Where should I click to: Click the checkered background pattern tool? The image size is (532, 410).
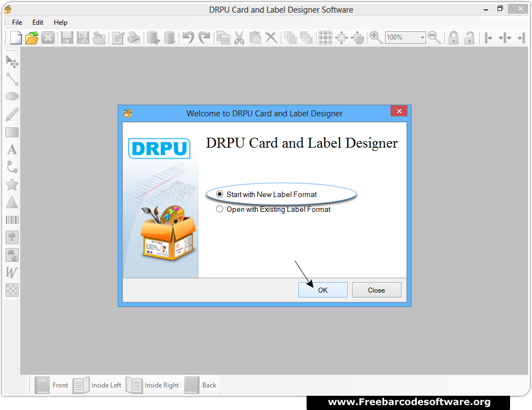pos(12,290)
